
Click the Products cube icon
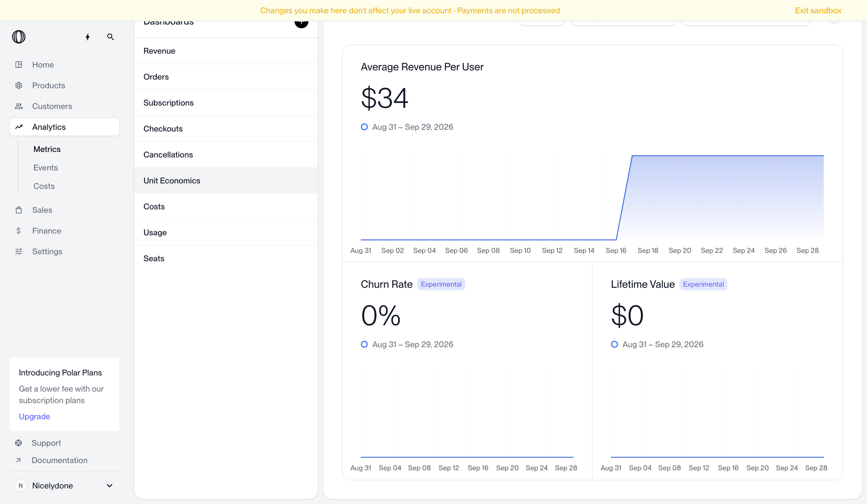[19, 85]
